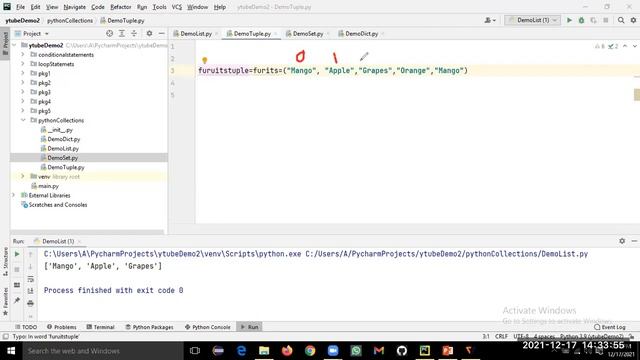Expand External Libraries node

(x=13, y=195)
